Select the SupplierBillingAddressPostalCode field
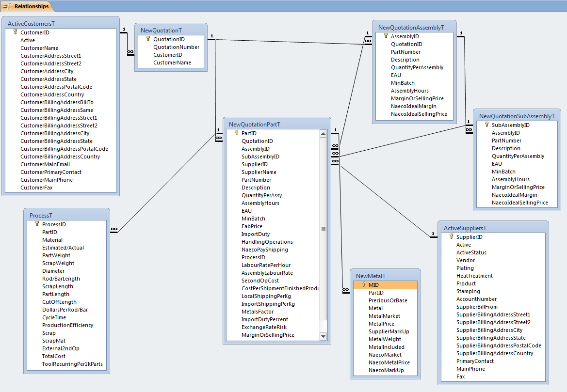 click(493, 345)
